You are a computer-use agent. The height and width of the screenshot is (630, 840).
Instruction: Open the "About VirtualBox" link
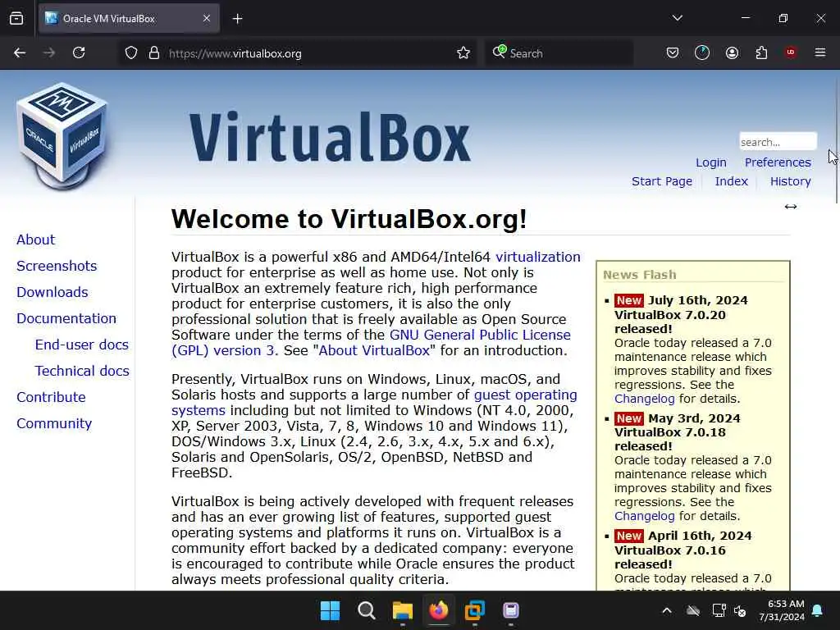point(374,350)
